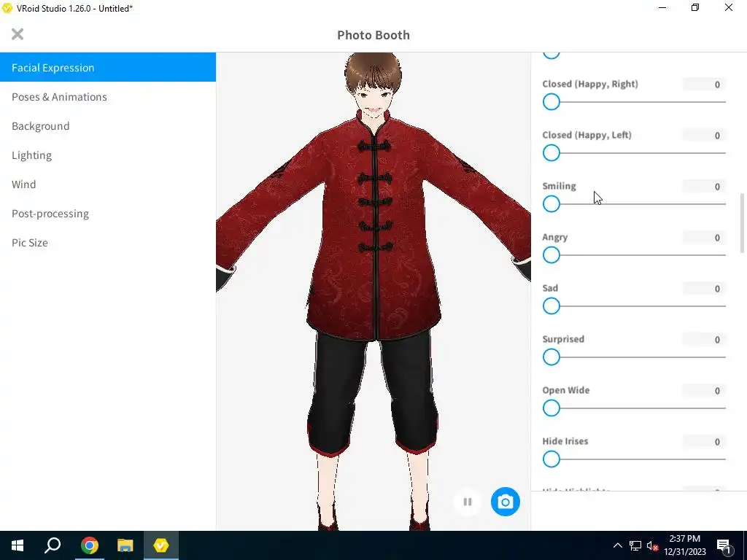
Task: Open File Explorer from taskbar
Action: coord(125,545)
